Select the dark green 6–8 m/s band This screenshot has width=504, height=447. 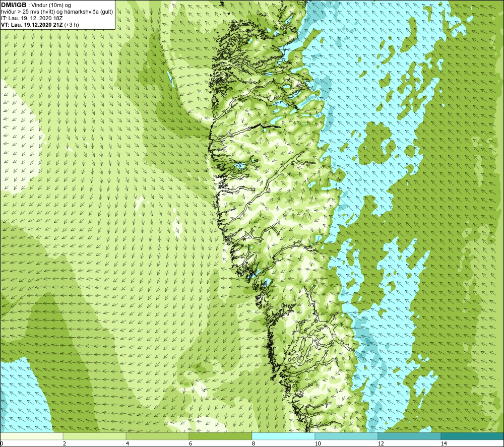[x=221, y=436]
